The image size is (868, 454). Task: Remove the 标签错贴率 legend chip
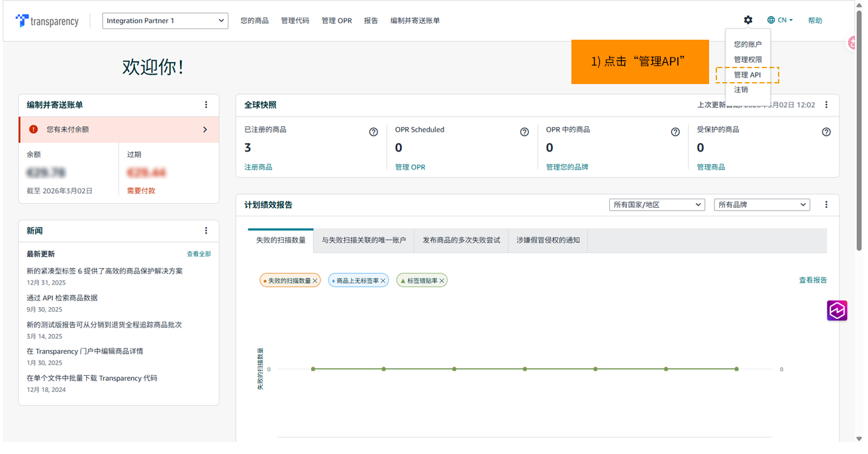(x=442, y=281)
